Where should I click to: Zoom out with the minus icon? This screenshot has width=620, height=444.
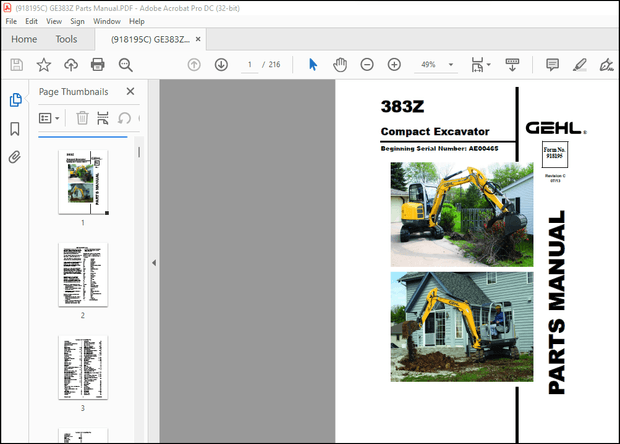pos(367,64)
